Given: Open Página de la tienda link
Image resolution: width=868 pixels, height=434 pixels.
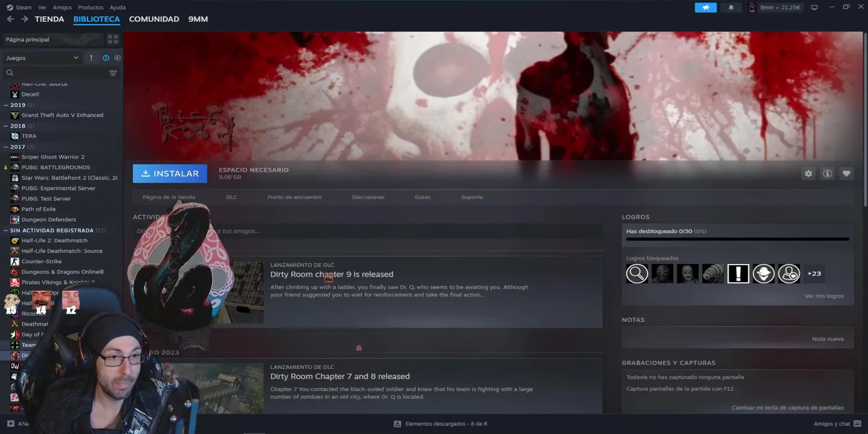Looking at the screenshot, I should tap(169, 197).
